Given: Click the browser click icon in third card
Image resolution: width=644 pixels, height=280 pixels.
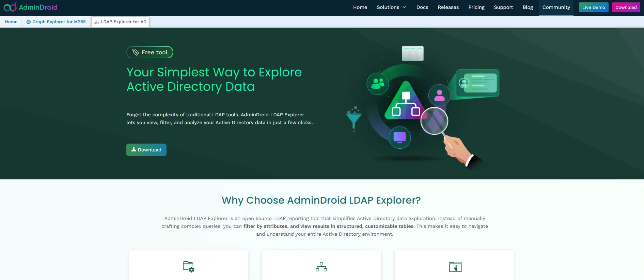Looking at the screenshot, I should (455, 267).
